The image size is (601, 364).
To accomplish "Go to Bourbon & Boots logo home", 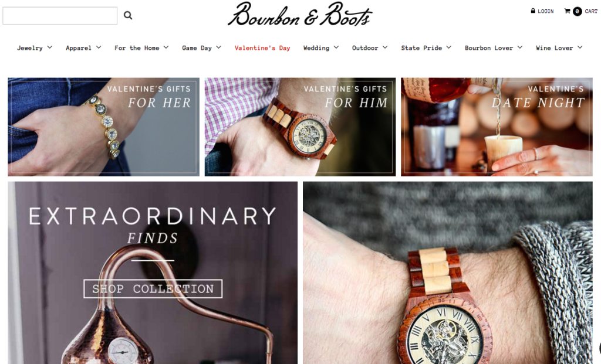I will click(299, 15).
